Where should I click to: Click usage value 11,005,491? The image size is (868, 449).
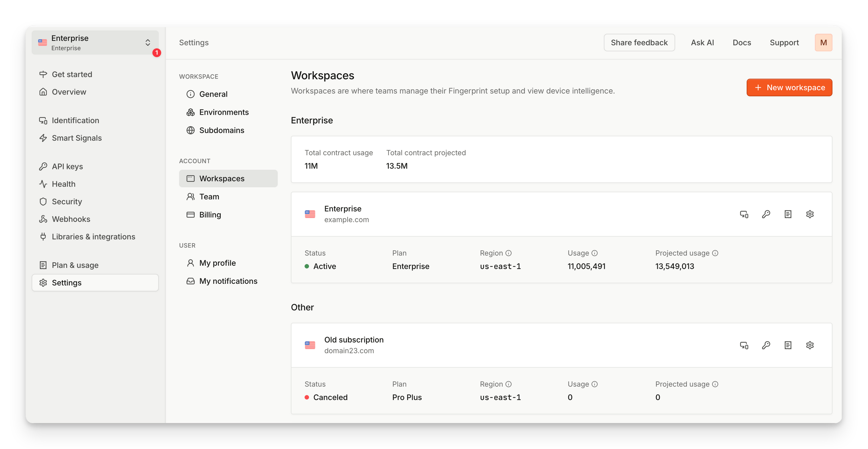(586, 266)
